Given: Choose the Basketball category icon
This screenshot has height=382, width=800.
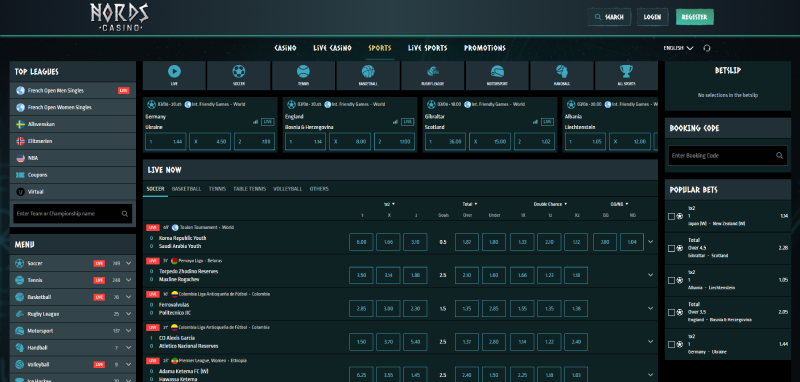Looking at the screenshot, I should pos(368,71).
